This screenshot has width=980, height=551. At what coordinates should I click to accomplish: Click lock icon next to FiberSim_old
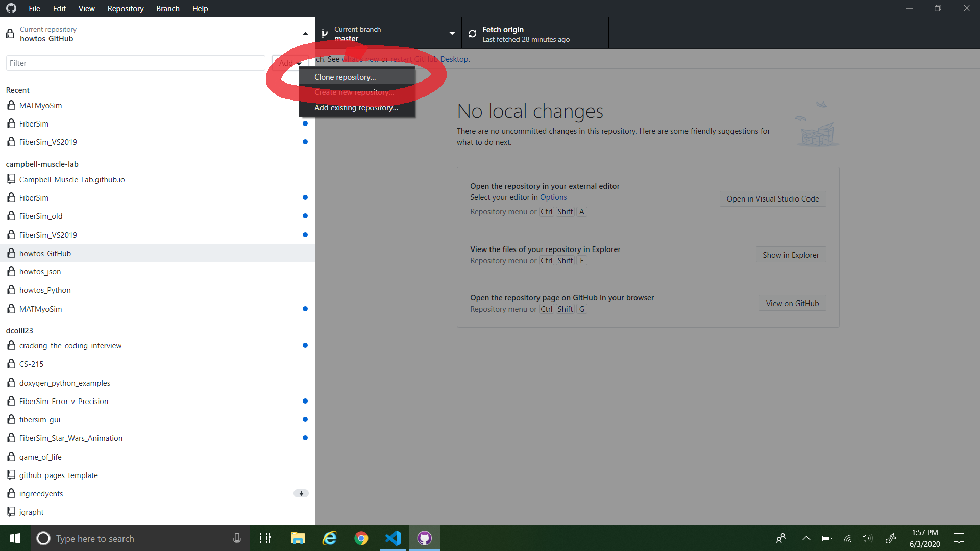click(11, 216)
